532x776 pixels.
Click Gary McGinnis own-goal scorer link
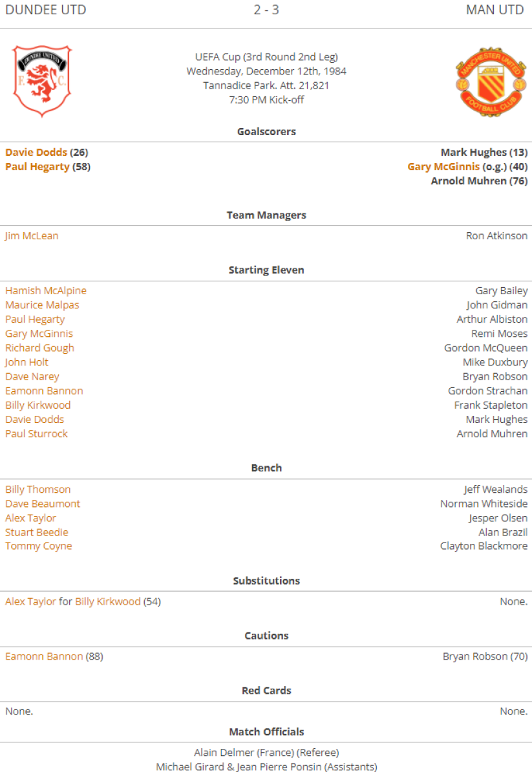(443, 167)
